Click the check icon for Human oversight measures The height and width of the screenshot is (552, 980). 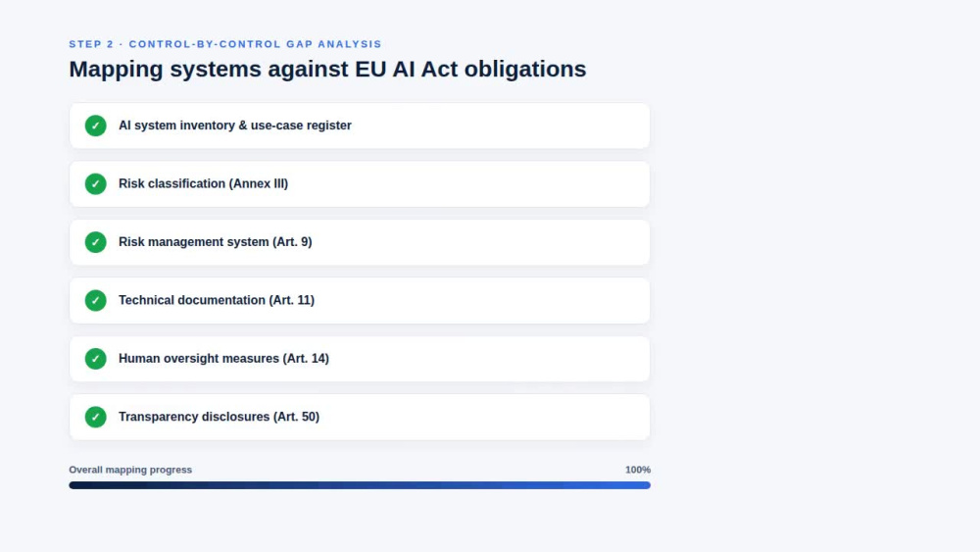click(x=96, y=359)
